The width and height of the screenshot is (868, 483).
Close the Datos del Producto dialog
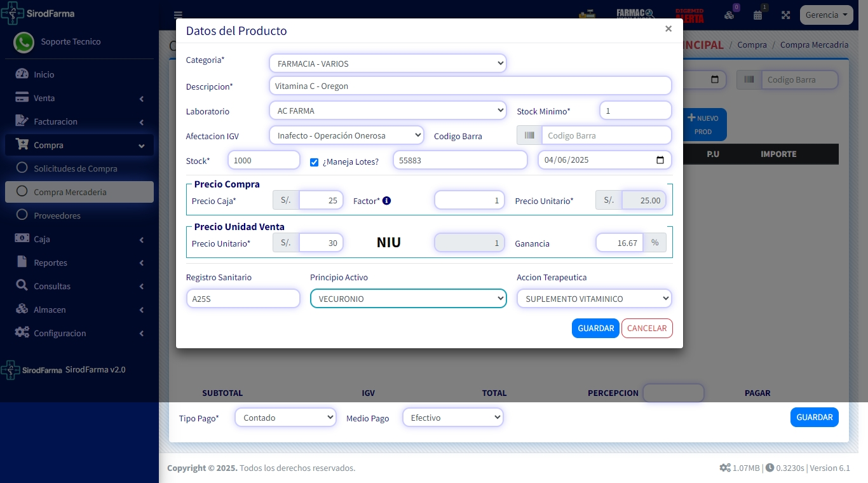(668, 29)
